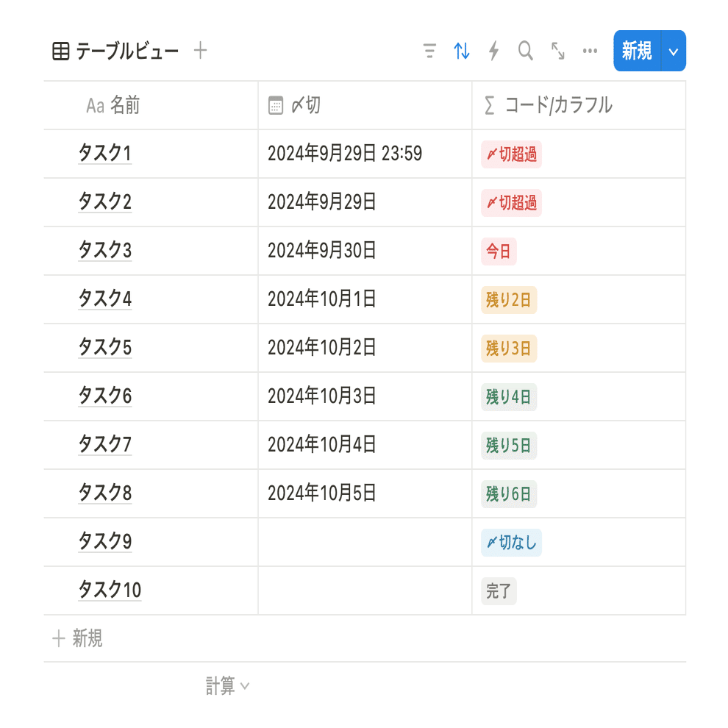The image size is (728, 728).
Task: Open the three-dot more options menu
Action: coord(590,51)
